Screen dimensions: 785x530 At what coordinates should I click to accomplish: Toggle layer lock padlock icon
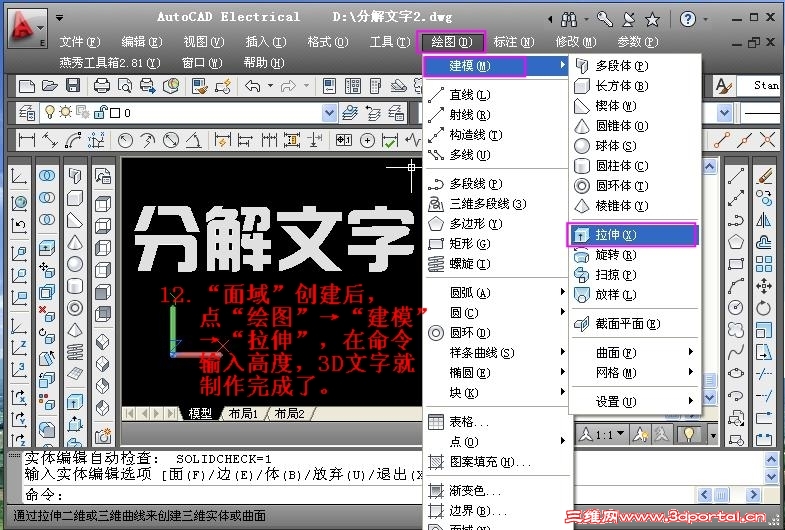coord(100,112)
